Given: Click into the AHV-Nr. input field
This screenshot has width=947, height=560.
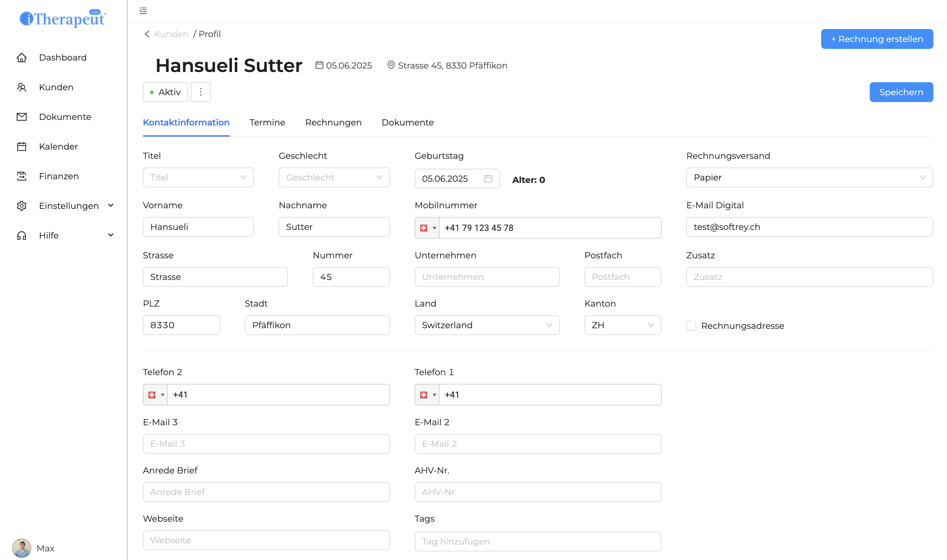Looking at the screenshot, I should pyautogui.click(x=537, y=492).
